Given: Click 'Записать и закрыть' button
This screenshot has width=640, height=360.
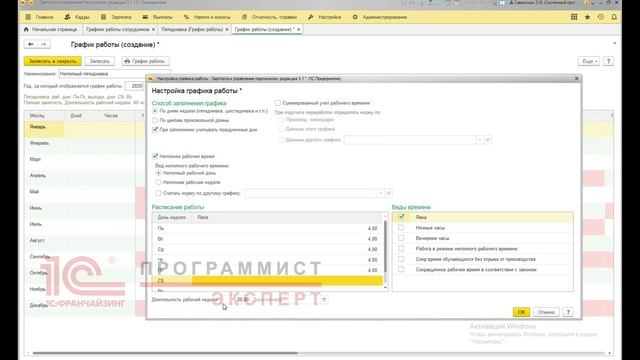Looking at the screenshot, I should tap(53, 61).
